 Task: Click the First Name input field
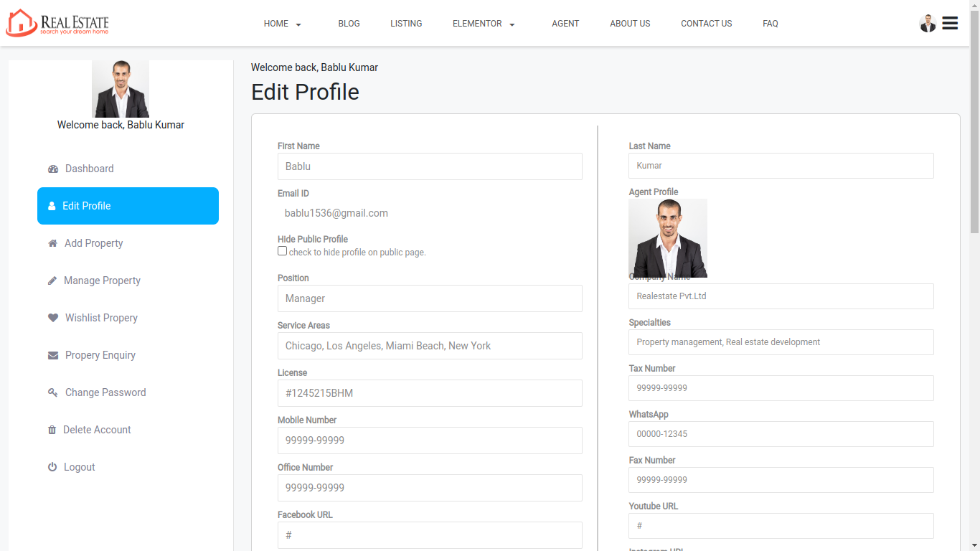(430, 166)
